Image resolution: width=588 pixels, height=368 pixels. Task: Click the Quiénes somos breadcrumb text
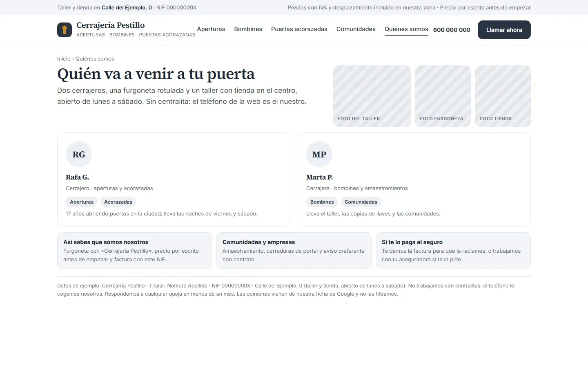point(95,58)
